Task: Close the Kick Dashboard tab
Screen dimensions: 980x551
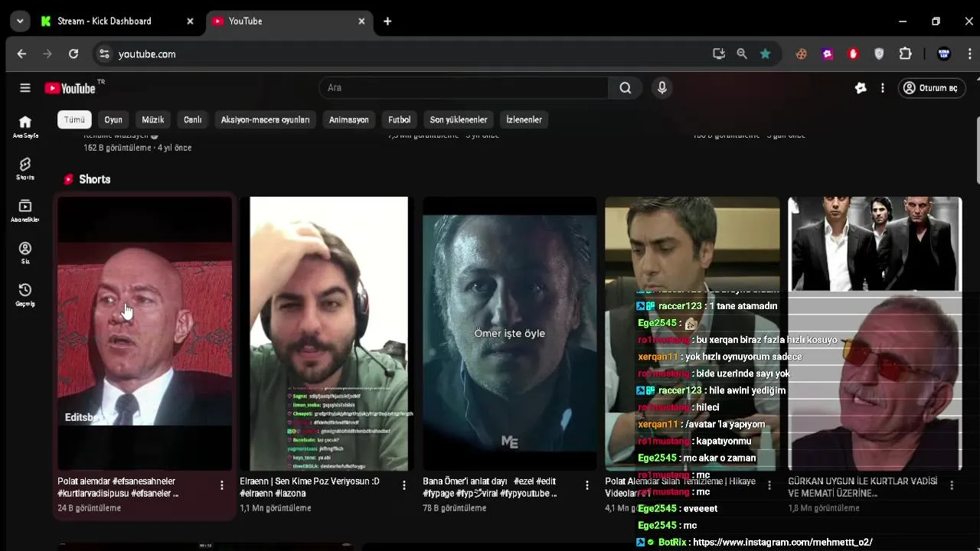Action: (190, 21)
